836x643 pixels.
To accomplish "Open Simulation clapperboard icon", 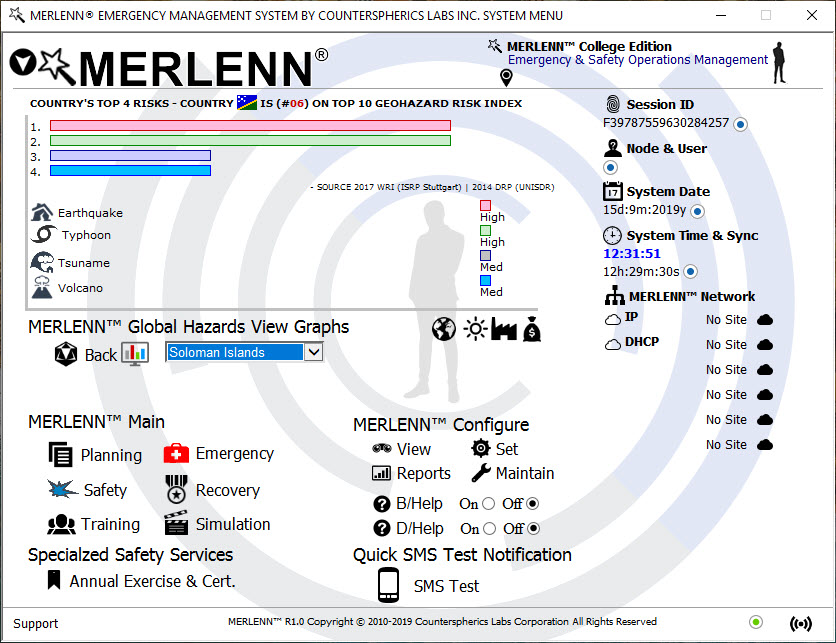I will coord(176,523).
